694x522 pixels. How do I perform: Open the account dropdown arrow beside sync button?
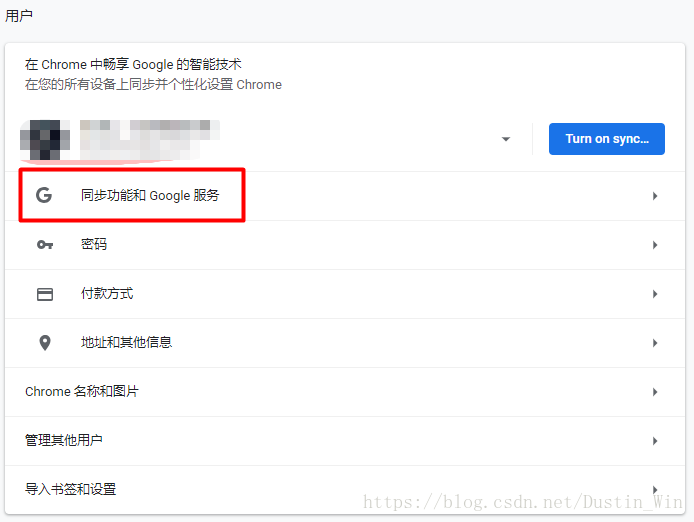click(x=506, y=139)
